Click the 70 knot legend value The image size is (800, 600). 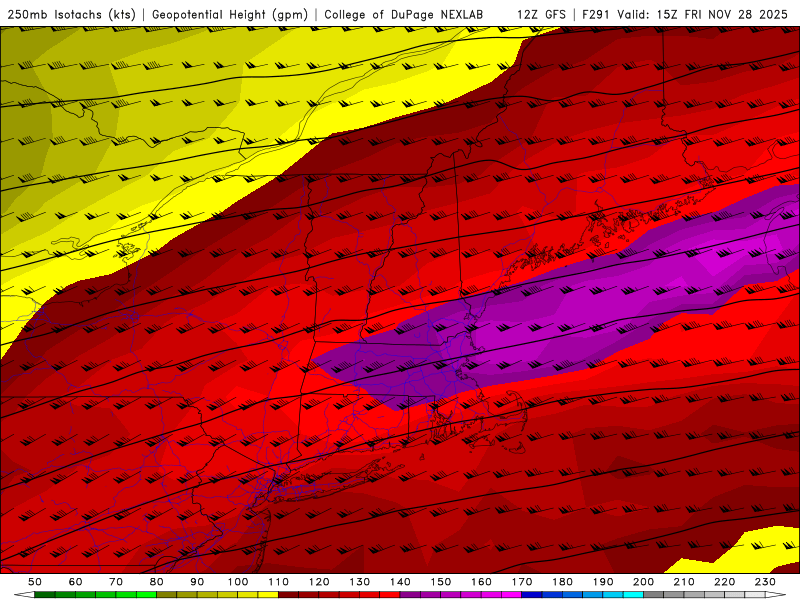116,582
